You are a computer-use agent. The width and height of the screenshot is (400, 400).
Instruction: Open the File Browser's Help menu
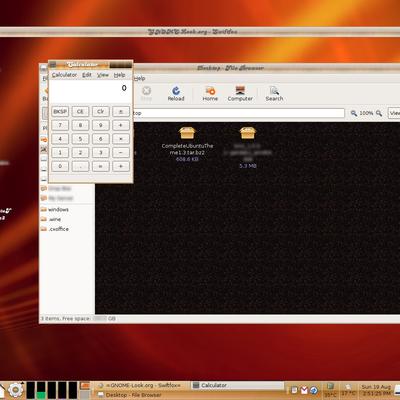tap(140, 78)
